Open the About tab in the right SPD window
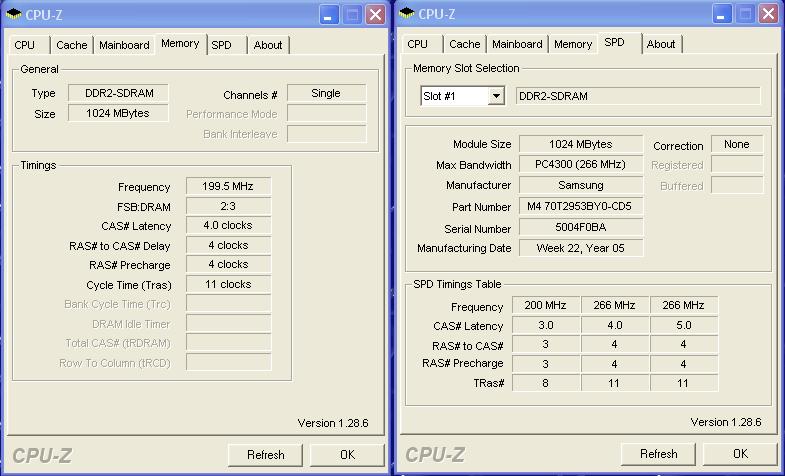Image resolution: width=785 pixels, height=476 pixels. click(660, 44)
